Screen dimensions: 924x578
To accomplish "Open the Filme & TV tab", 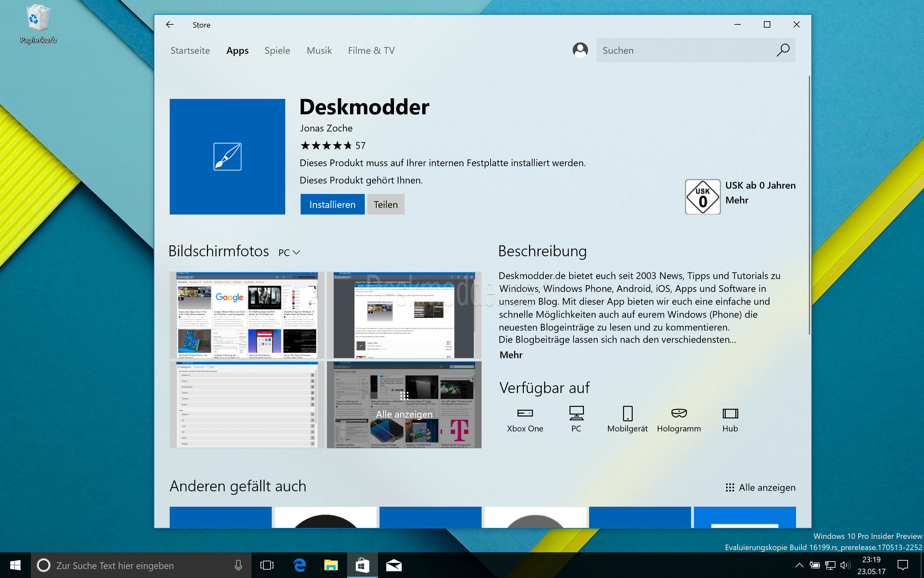I will (371, 50).
